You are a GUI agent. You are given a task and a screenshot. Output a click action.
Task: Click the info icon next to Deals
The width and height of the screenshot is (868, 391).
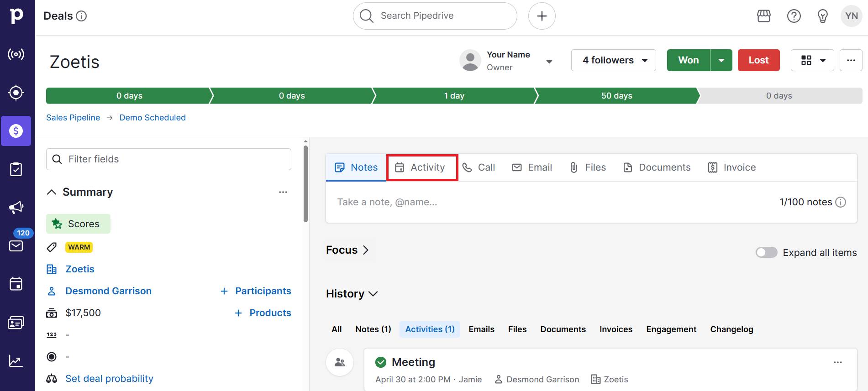coord(81,16)
